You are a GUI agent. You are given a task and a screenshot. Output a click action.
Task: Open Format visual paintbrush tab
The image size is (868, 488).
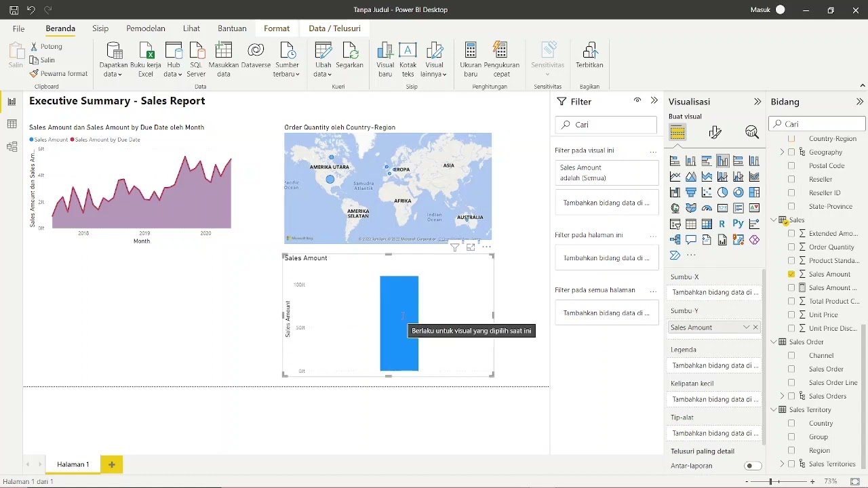click(715, 132)
